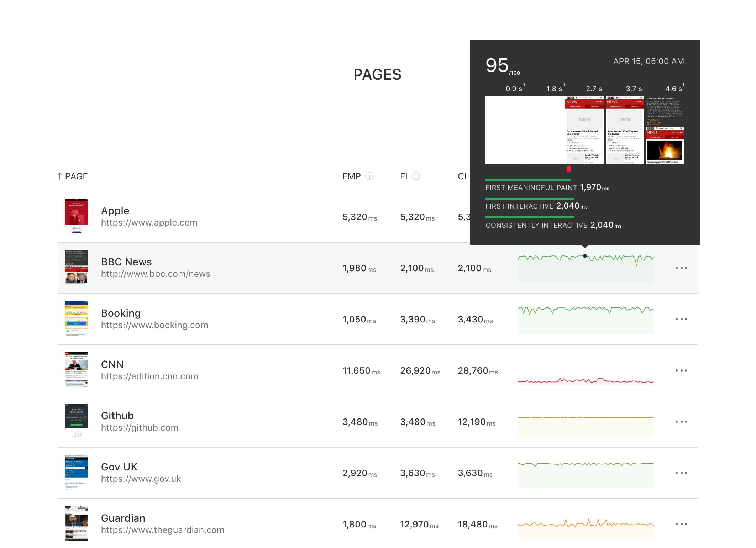This screenshot has height=548, width=756.
Task: Click Apple's 5,320 ms FI value
Action: point(418,217)
